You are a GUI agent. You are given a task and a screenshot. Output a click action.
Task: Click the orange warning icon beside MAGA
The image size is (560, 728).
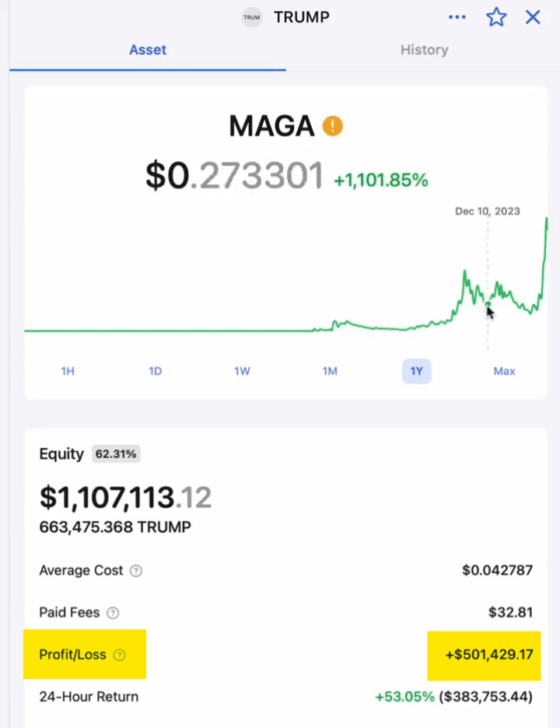point(332,126)
